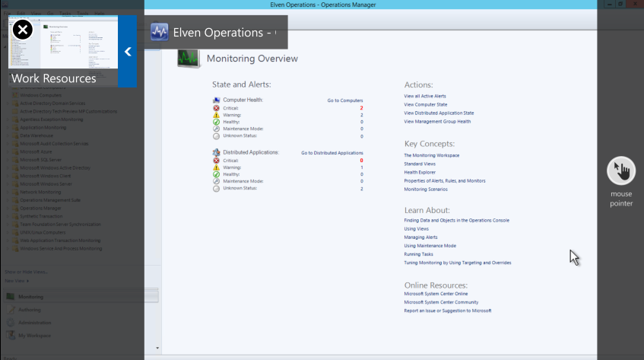Open the New View submenu

[17, 281]
